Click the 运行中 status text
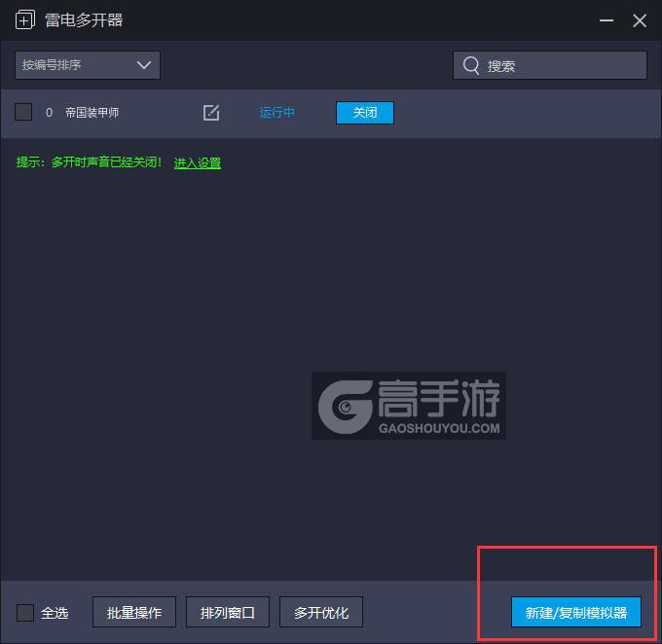Screen dimensions: 662x644 coord(276,113)
